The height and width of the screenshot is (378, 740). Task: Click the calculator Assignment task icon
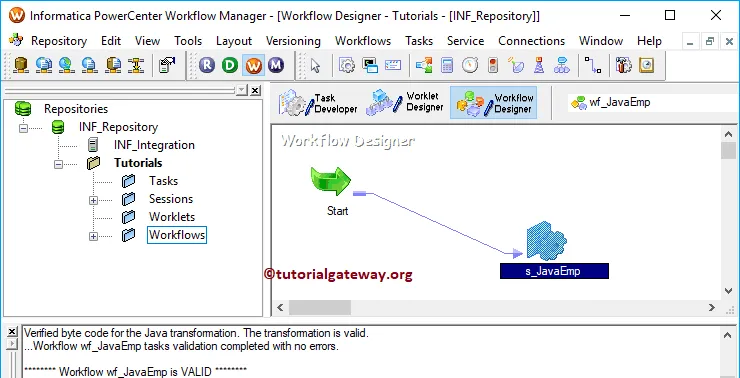tap(447, 65)
